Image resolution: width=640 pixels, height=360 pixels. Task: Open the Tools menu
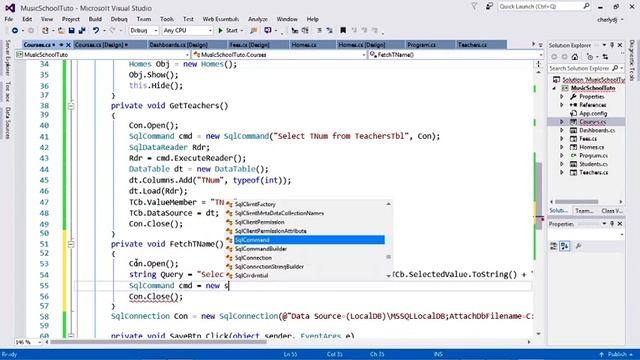tap(167, 19)
